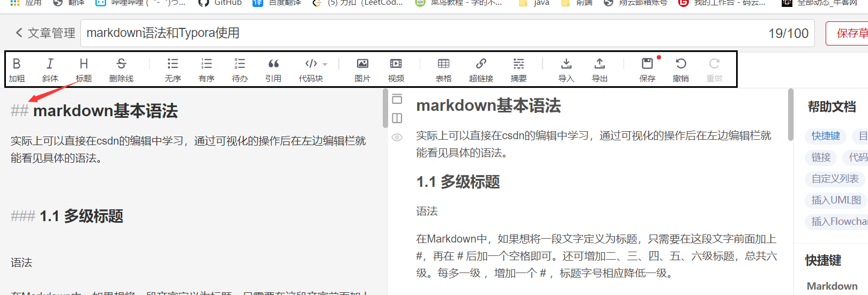Open the 代码块 dropdown arrow
Viewport: 868px width, 295px height.
325,64
